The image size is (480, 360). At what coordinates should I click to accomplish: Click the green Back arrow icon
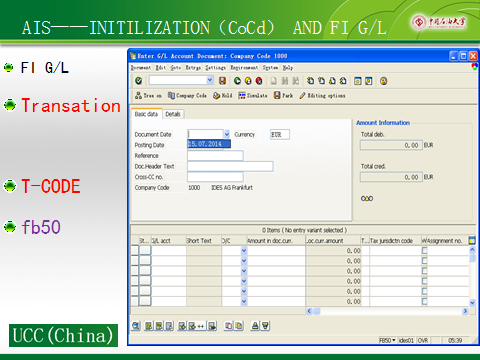point(237,81)
